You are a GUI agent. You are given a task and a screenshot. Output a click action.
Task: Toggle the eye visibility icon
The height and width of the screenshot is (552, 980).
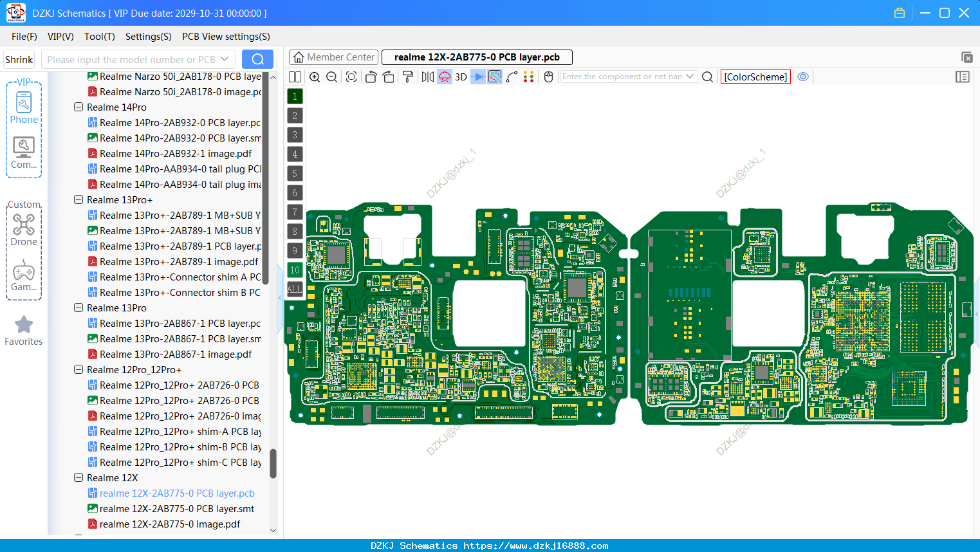[803, 77]
